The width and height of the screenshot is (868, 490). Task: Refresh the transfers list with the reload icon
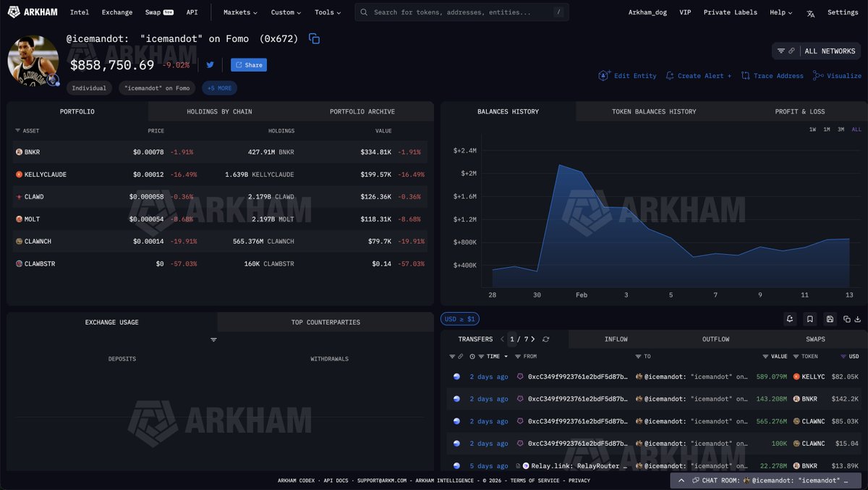tap(546, 339)
